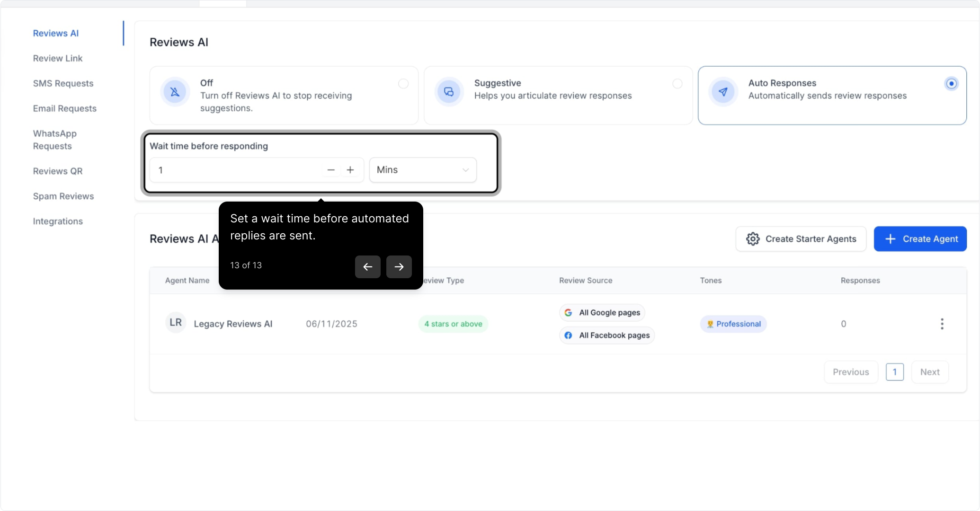Select page 1 in pagination
980x511 pixels.
[x=895, y=372]
